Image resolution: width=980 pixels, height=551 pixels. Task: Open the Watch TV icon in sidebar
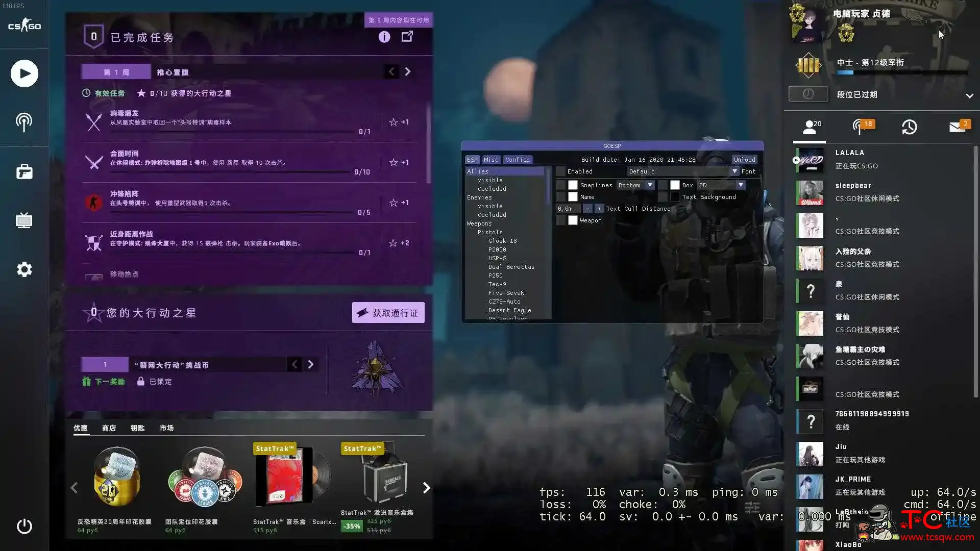pyautogui.click(x=24, y=220)
